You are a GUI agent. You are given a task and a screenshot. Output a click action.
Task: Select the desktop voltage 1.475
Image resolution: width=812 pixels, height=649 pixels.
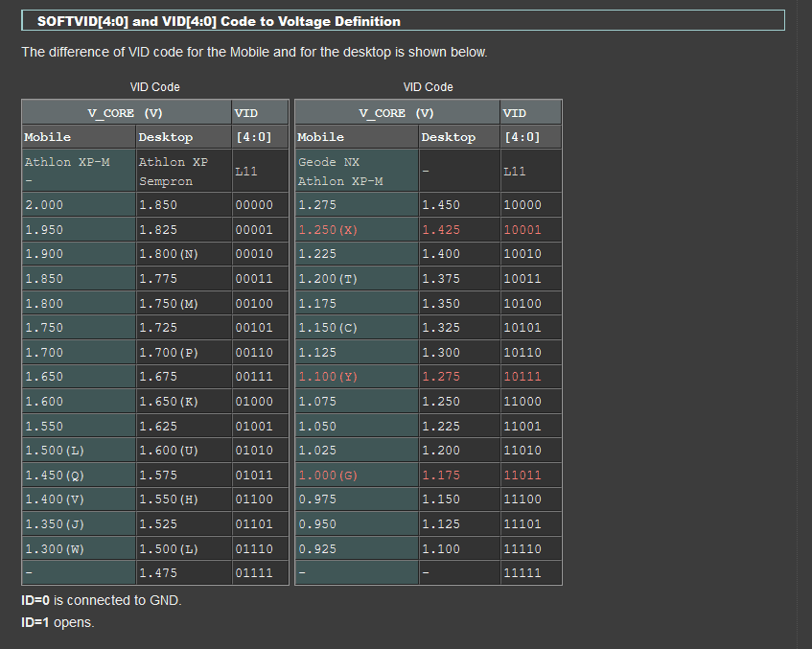coord(158,573)
